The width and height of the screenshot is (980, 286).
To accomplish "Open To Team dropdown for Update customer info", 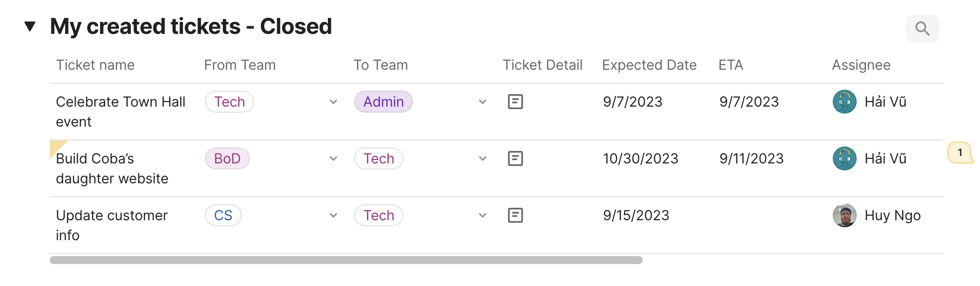I will 483,215.
